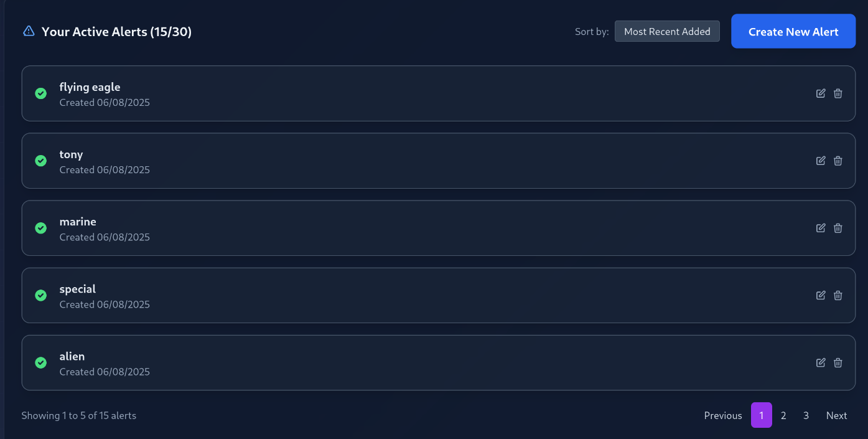Screen dimensions: 868x439
Task: Delete the tony alert
Action: pos(838,161)
